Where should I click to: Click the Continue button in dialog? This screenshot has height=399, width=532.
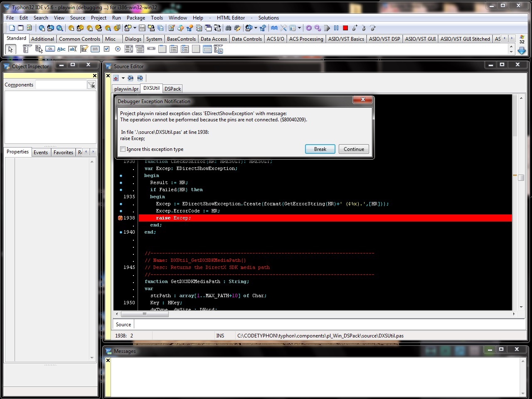click(x=354, y=149)
